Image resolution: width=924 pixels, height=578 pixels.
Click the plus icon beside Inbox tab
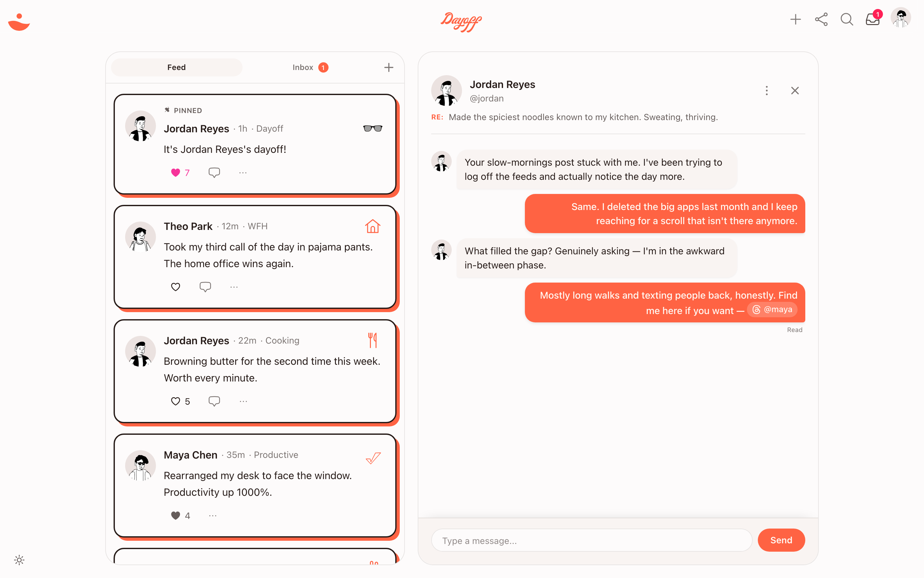click(x=388, y=67)
